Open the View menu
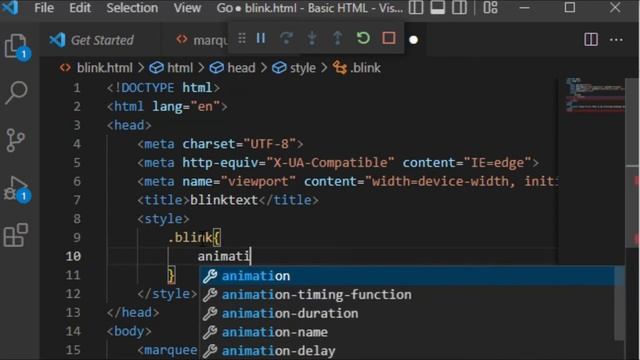Viewport: 640px width, 360px height. [187, 8]
